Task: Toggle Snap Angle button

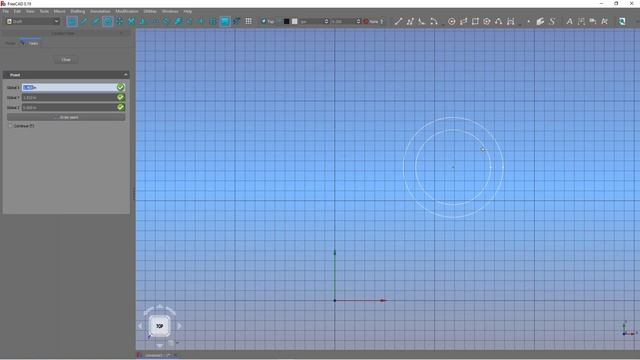Action: 119,21
